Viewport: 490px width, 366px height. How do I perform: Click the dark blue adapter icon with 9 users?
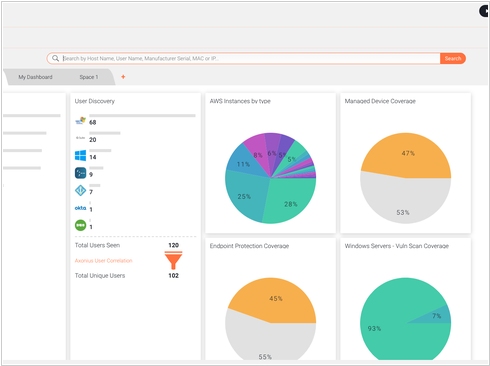(80, 173)
